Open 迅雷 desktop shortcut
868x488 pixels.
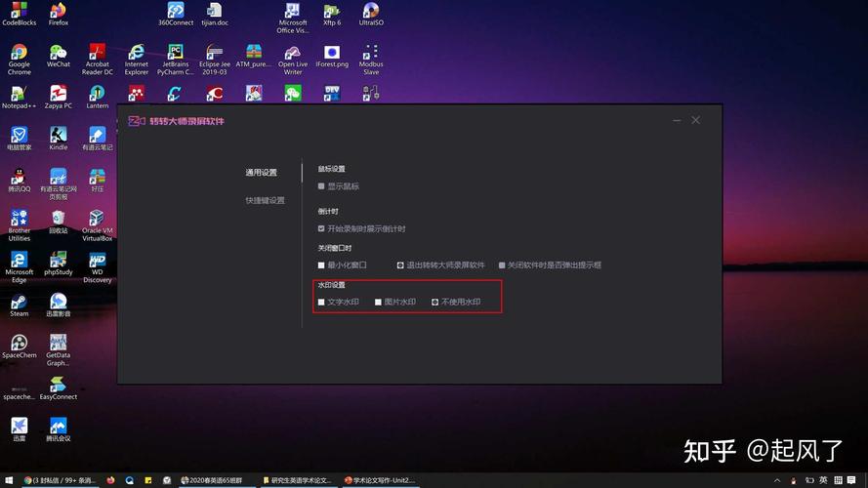coord(20,429)
